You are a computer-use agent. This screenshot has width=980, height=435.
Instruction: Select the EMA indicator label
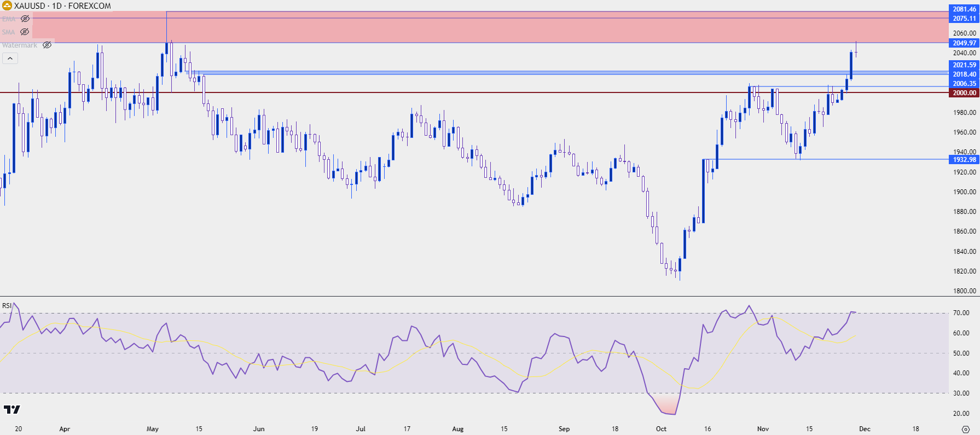tap(9, 19)
